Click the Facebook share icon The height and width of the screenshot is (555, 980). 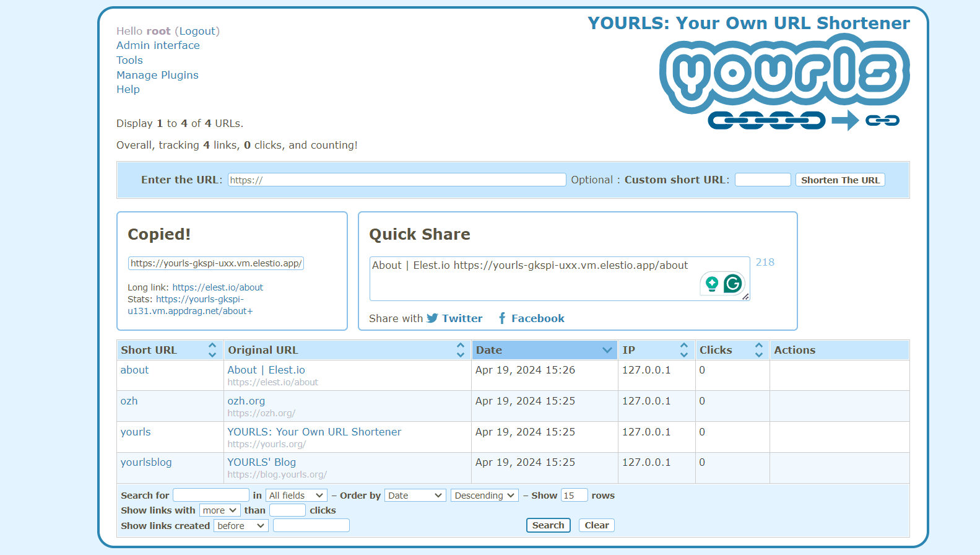[x=502, y=318]
